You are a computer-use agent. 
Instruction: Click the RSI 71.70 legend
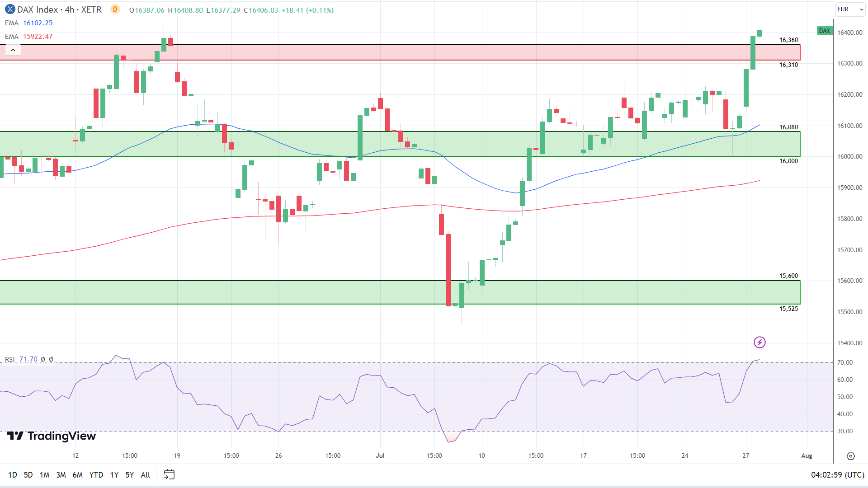click(x=29, y=359)
